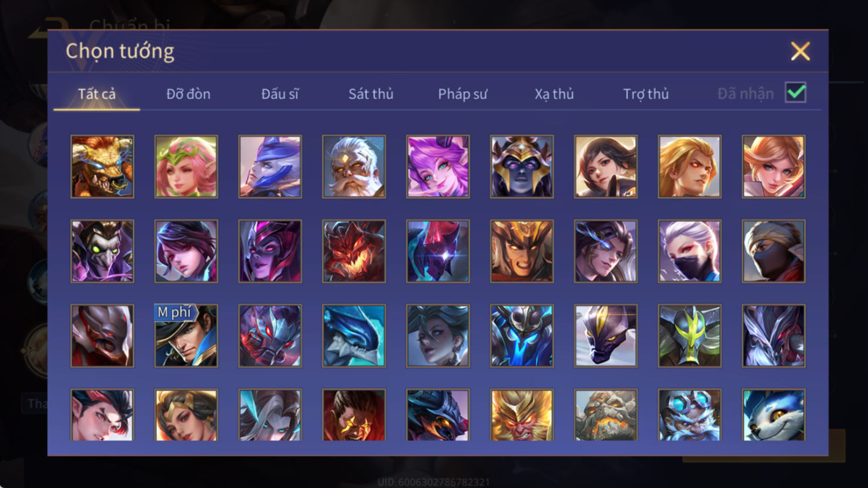Uncheck the Đã nhận checkbox
The height and width of the screenshot is (488, 868).
coord(796,93)
